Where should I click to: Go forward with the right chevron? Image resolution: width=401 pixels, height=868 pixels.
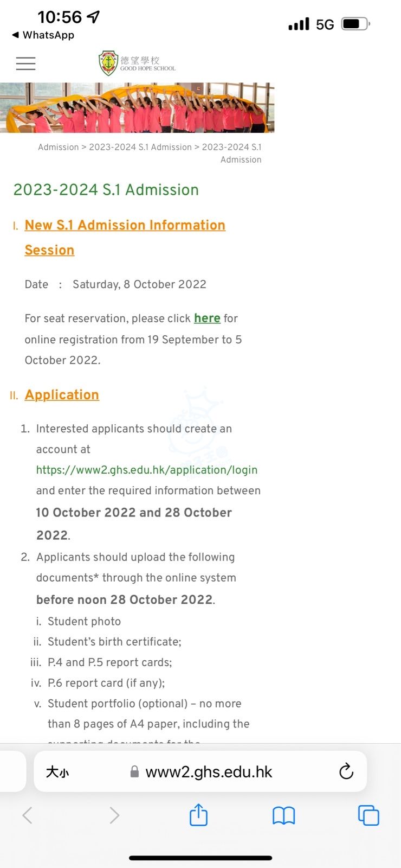click(x=114, y=815)
